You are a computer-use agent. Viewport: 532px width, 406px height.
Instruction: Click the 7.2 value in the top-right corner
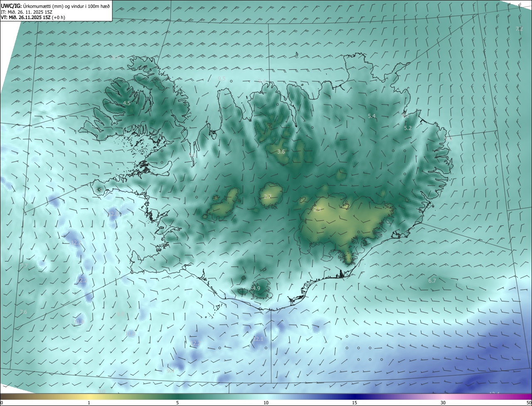coord(519,29)
